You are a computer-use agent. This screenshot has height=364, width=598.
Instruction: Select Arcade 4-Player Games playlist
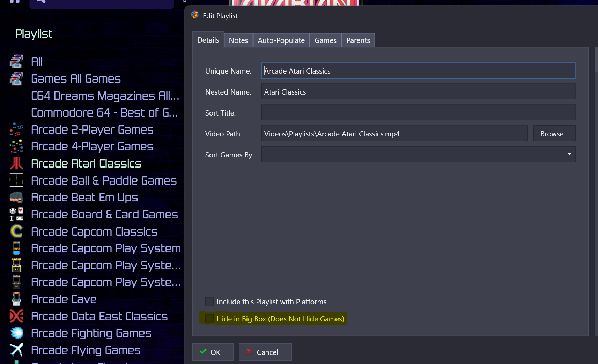point(92,147)
